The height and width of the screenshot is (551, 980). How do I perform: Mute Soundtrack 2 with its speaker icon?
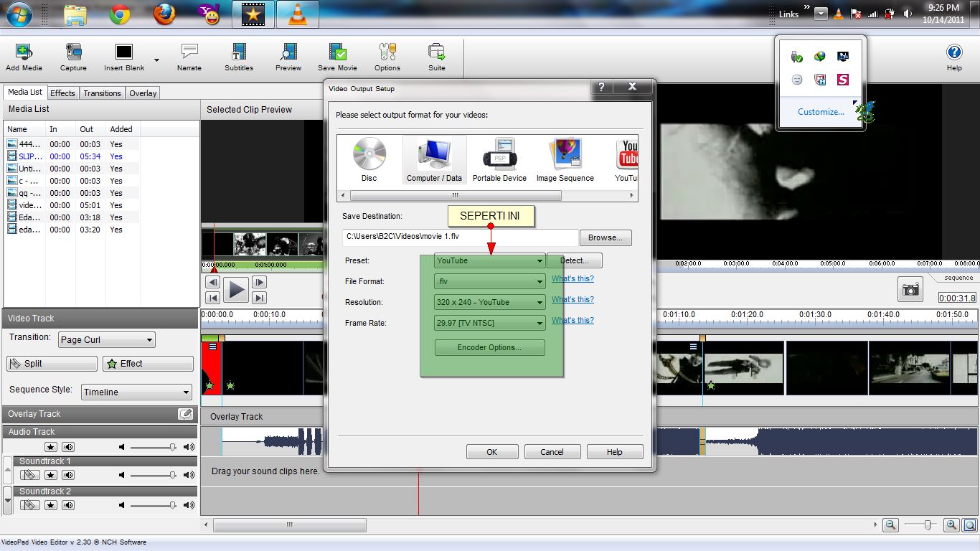click(x=68, y=505)
